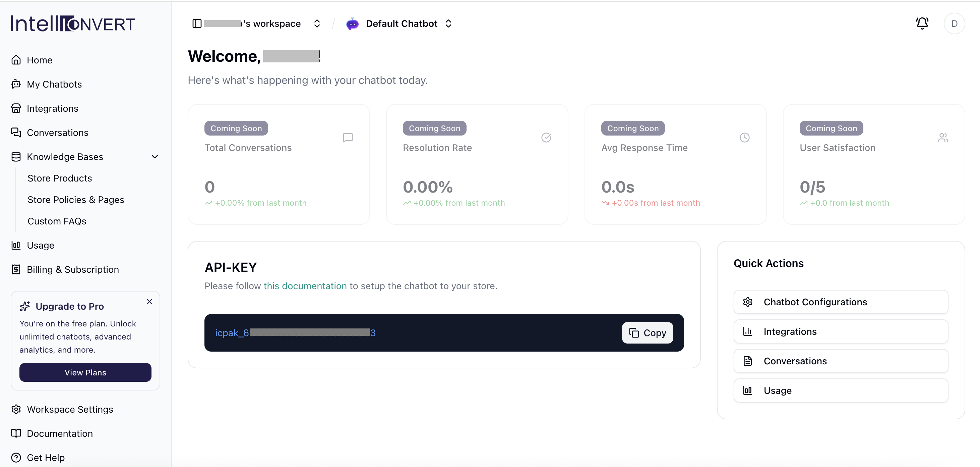Click Coming Soon badge on Avg Response Time
Screen dimensions: 980x467
[633, 128]
